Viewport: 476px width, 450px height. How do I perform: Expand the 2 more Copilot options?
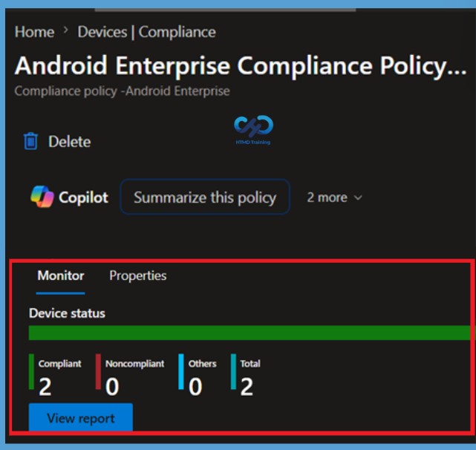click(334, 198)
